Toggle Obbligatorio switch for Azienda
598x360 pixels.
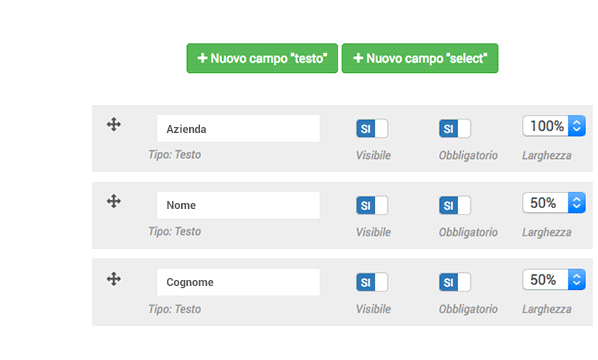point(455,129)
